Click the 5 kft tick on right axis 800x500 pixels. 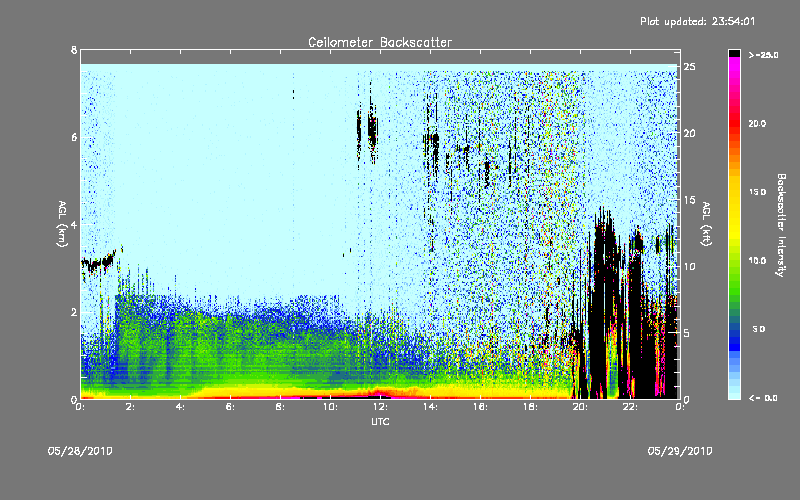point(687,333)
